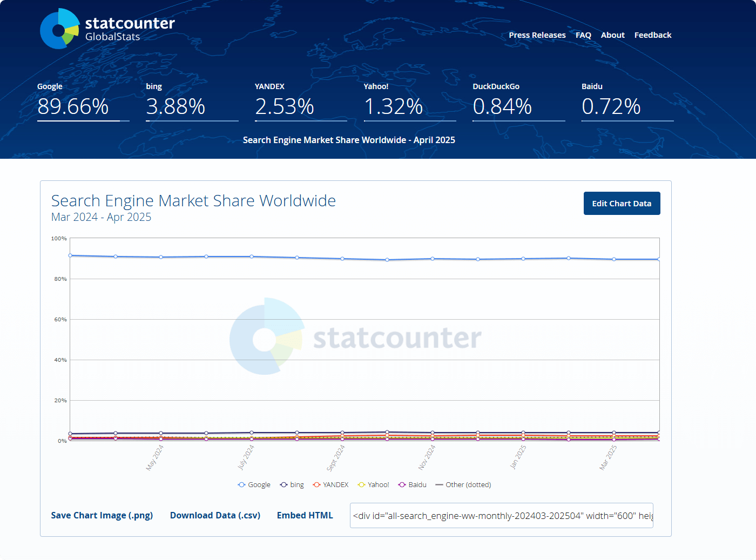Click the July 2024 axis label

coord(246,457)
